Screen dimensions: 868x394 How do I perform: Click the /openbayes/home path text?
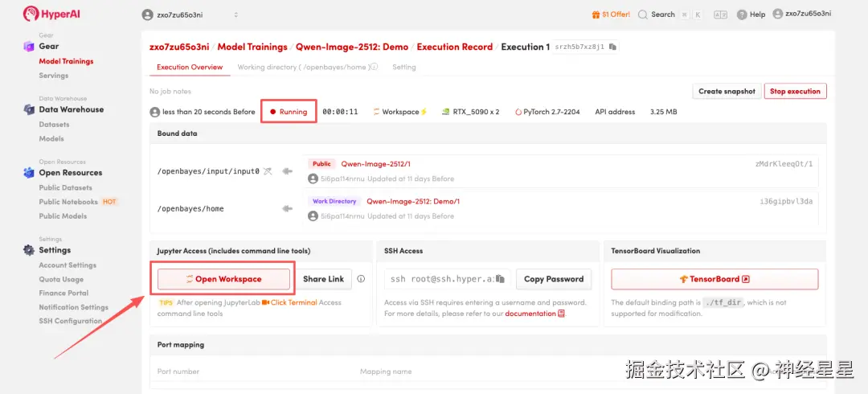point(190,210)
